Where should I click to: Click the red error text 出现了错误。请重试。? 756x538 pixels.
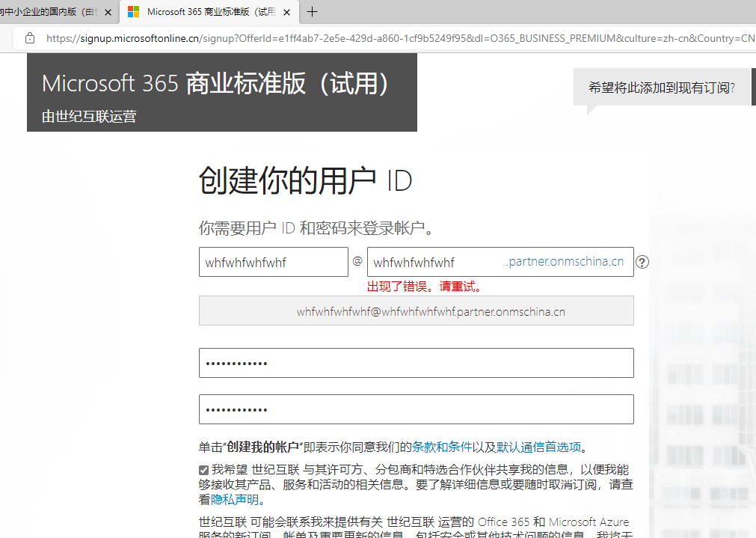point(425,287)
